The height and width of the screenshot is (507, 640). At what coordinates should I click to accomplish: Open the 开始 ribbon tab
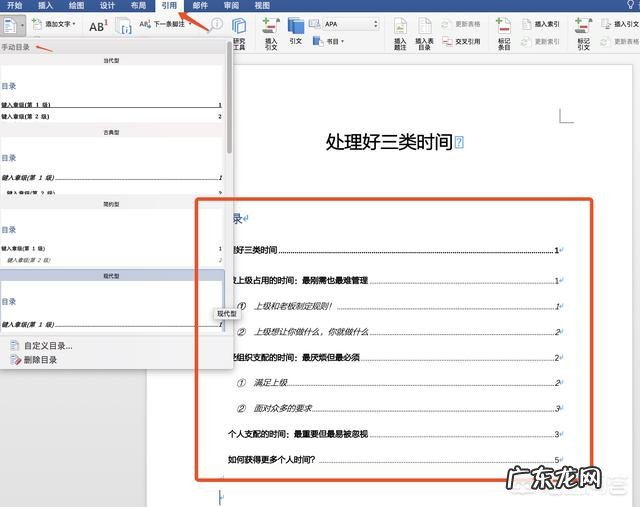14,5
